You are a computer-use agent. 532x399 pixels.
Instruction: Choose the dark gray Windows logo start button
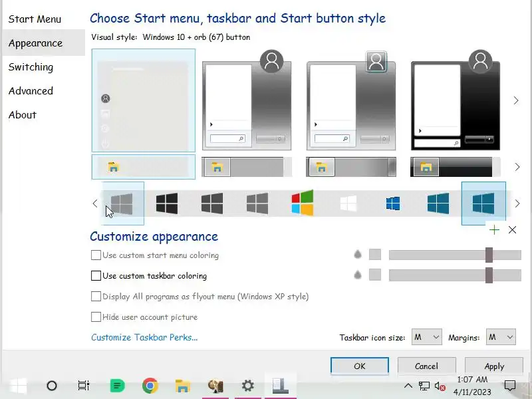point(212,203)
